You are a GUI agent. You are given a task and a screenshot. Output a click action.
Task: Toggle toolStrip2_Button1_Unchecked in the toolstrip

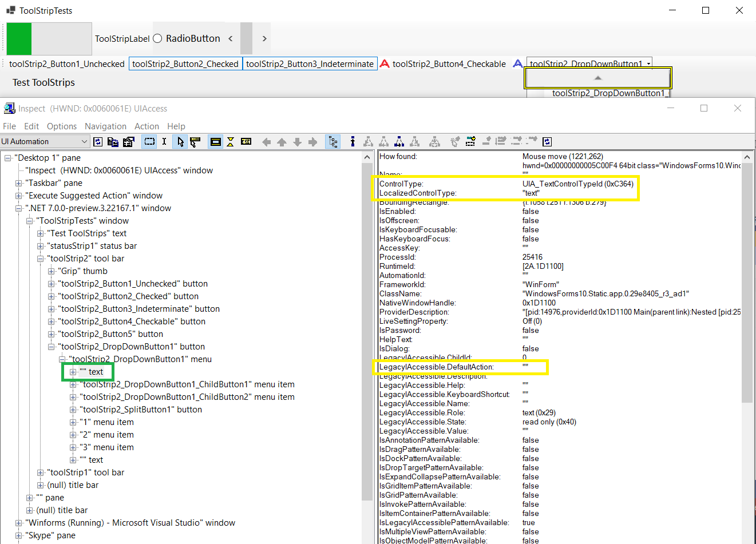coord(65,63)
